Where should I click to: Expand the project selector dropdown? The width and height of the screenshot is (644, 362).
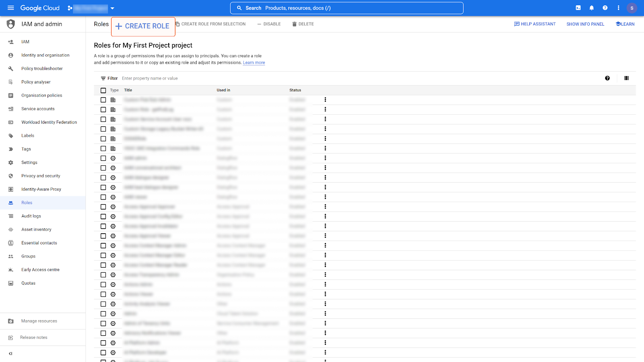pyautogui.click(x=112, y=8)
